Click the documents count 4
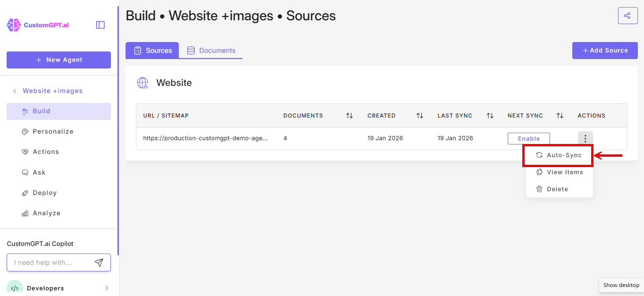 click(x=285, y=138)
